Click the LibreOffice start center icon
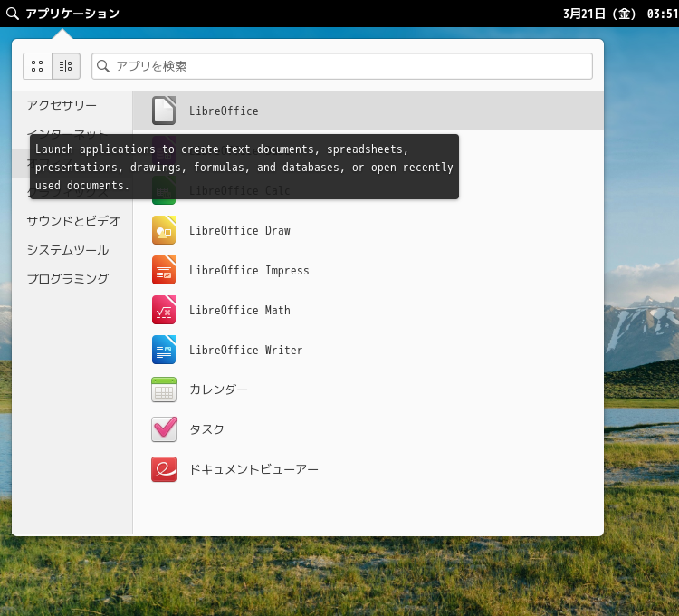This screenshot has height=616, width=679. pos(164,111)
